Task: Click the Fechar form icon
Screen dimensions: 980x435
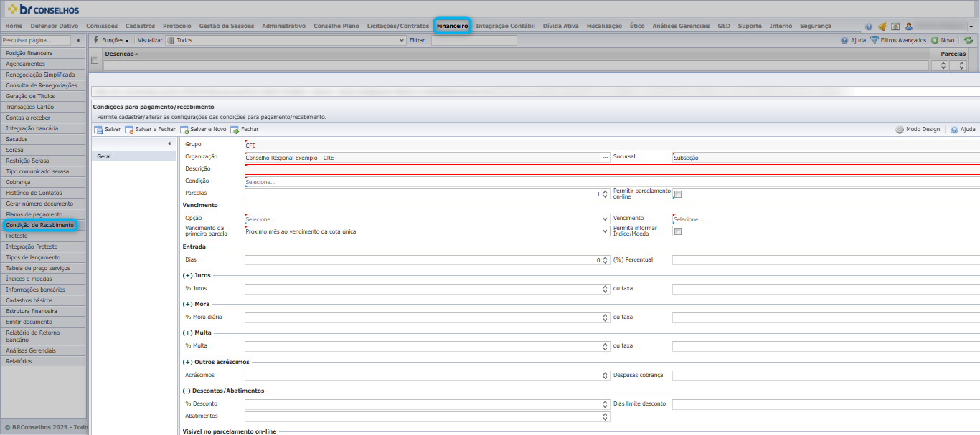Action: point(235,130)
